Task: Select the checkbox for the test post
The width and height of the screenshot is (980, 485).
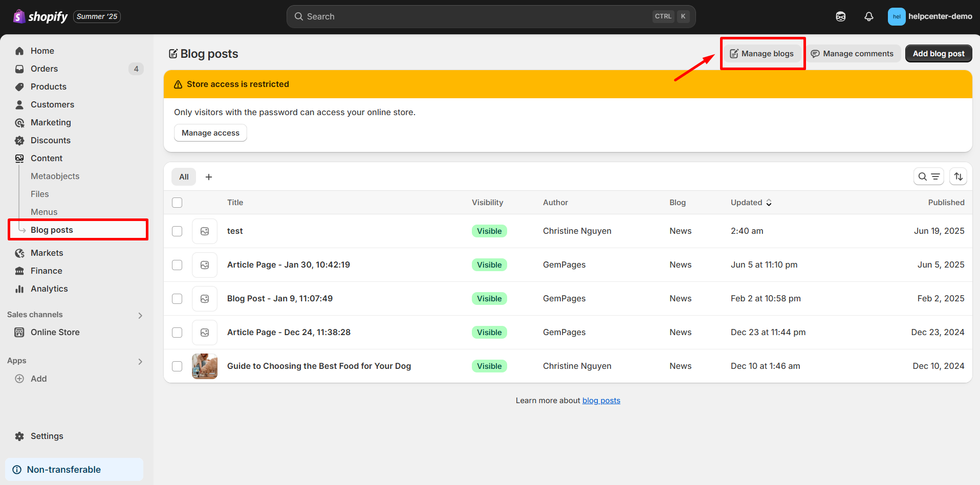Action: (177, 231)
